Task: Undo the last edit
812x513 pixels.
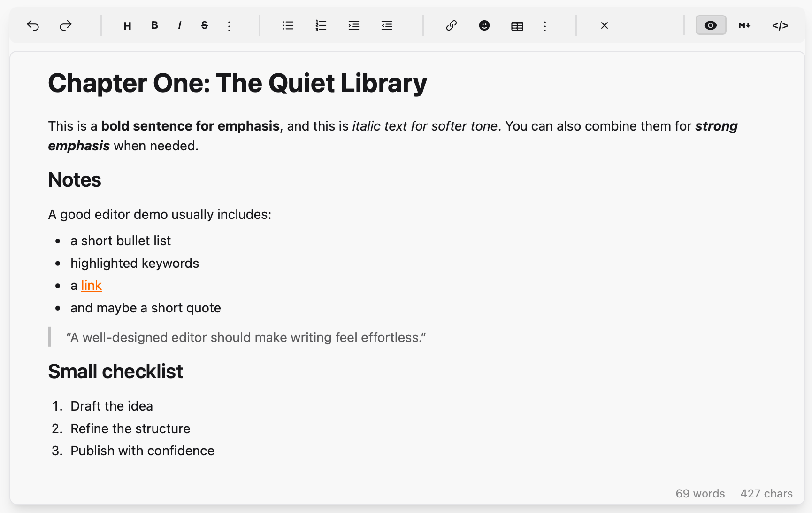Action: (x=33, y=25)
